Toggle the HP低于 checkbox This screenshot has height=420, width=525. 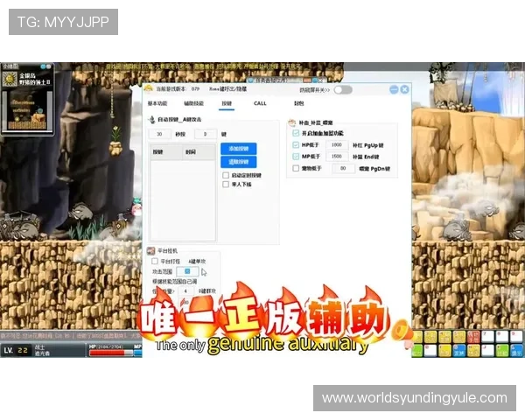[296, 145]
